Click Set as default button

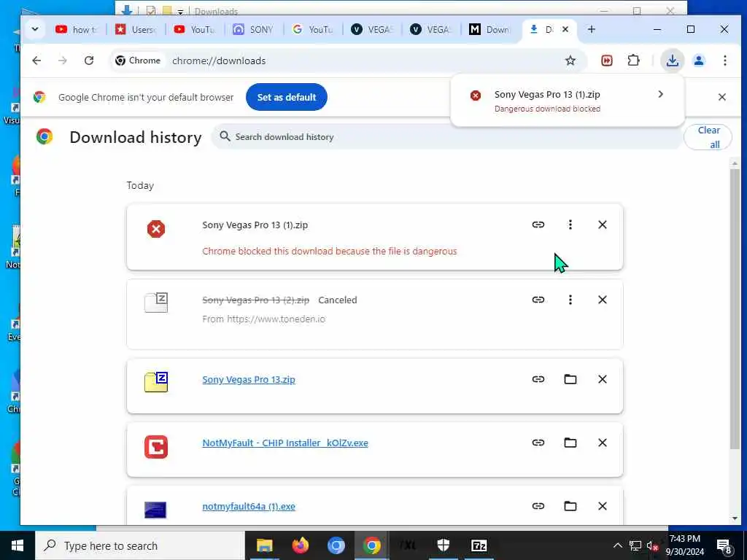pyautogui.click(x=286, y=97)
